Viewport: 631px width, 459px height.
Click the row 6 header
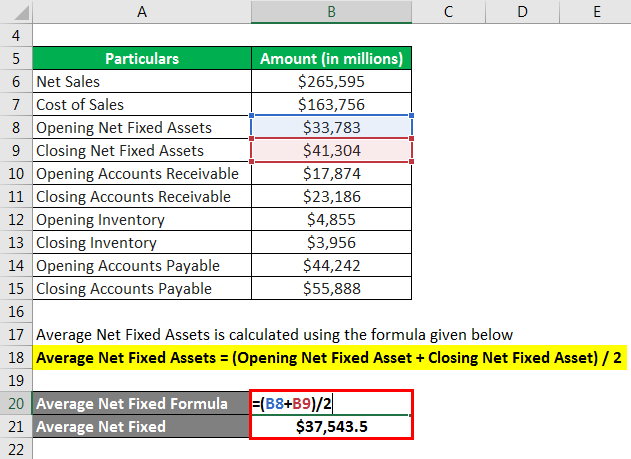pos(15,81)
